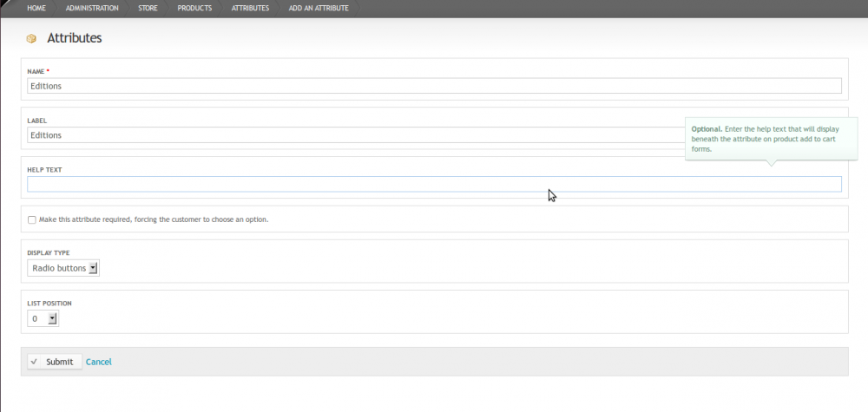The width and height of the screenshot is (868, 412).
Task: Click the package icon beside Attributes heading
Action: [x=32, y=39]
